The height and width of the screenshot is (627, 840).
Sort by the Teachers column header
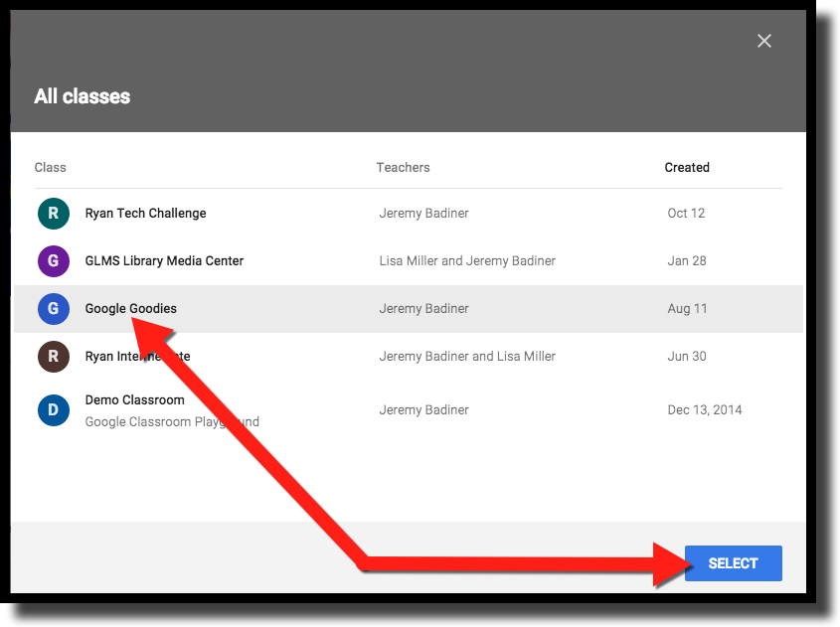tap(403, 168)
